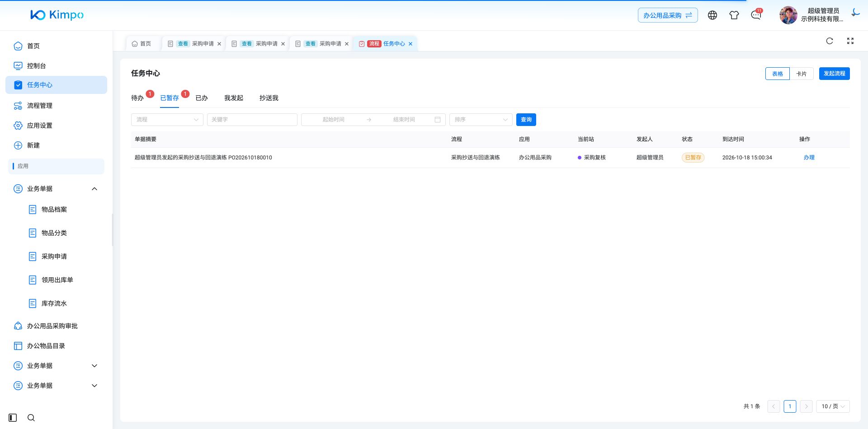Switch to the 我发起 tab
Viewport: 868px width, 429px height.
234,98
